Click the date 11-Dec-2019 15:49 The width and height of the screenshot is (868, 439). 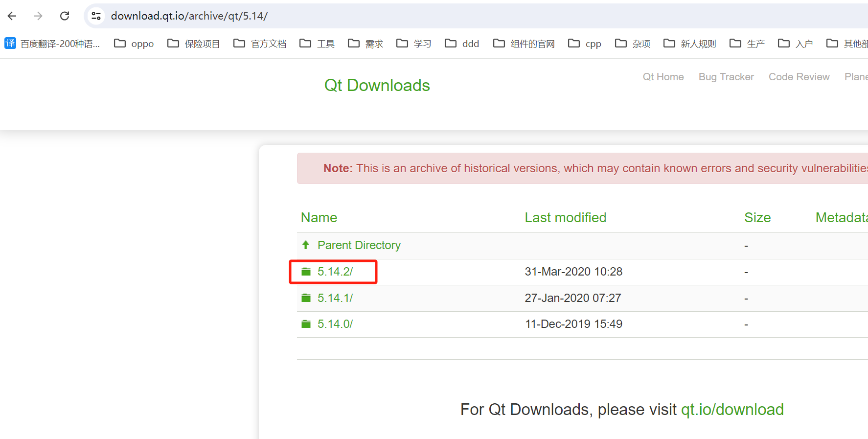[573, 324]
